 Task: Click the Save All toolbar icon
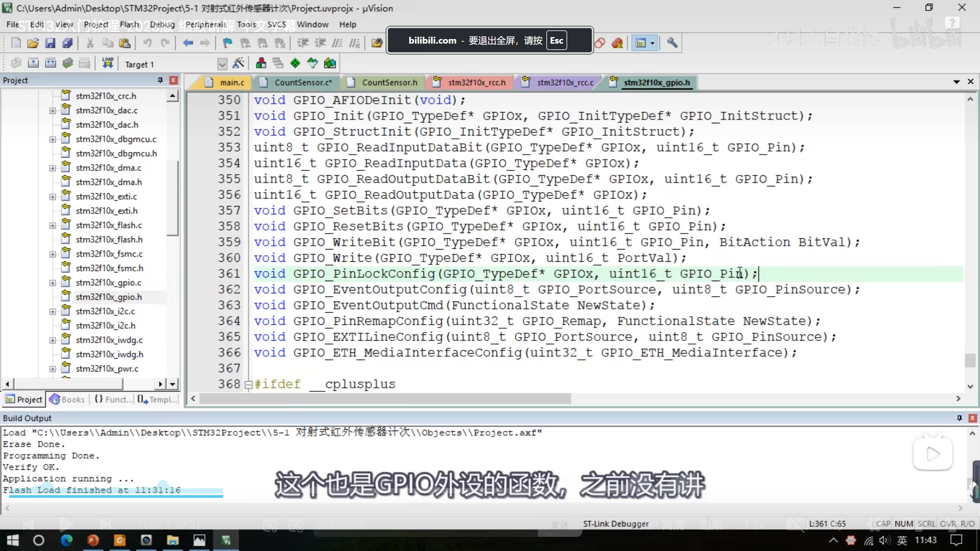[x=67, y=43]
